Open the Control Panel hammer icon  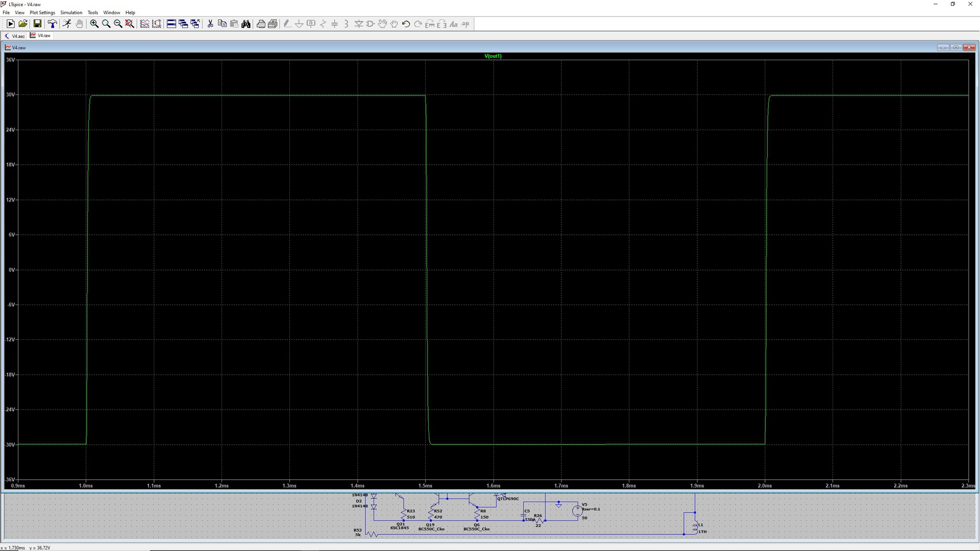pos(52,24)
